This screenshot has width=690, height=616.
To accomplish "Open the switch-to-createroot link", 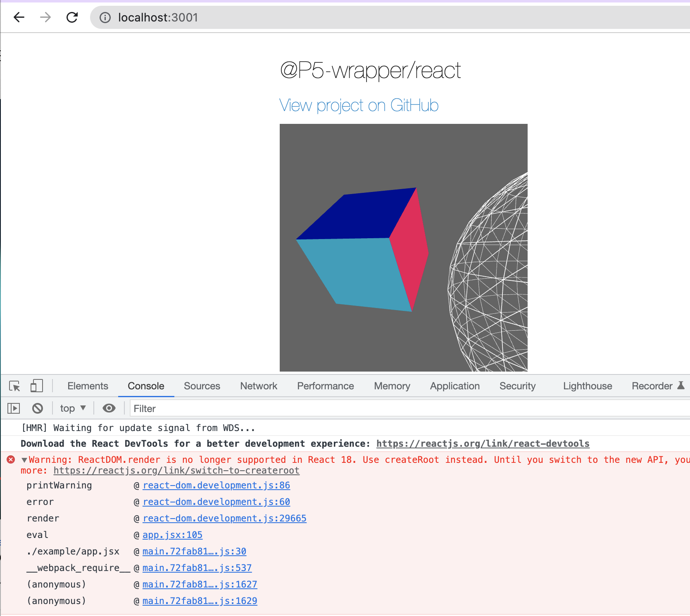I will tap(176, 471).
